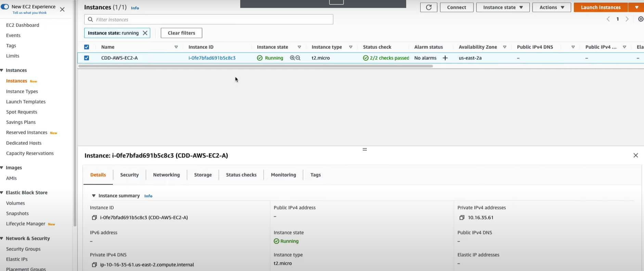644x271 pixels.
Task: Open Launch instances split-button arrow
Action: (636, 7)
